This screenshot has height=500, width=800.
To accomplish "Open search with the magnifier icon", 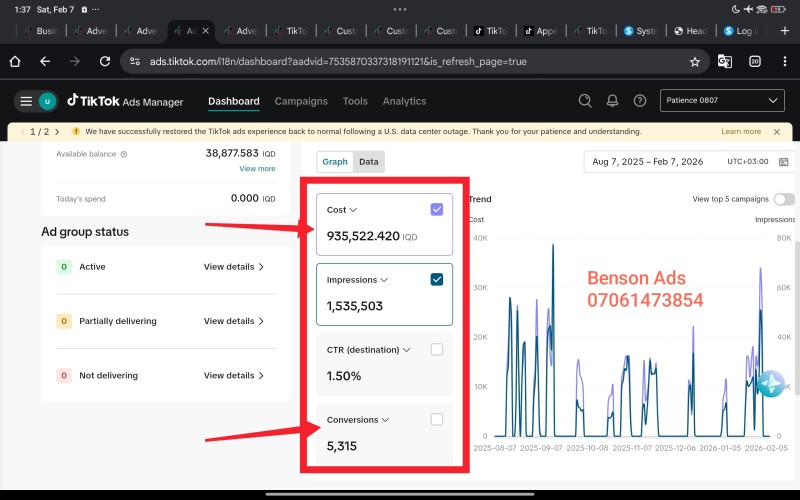I will click(x=585, y=101).
